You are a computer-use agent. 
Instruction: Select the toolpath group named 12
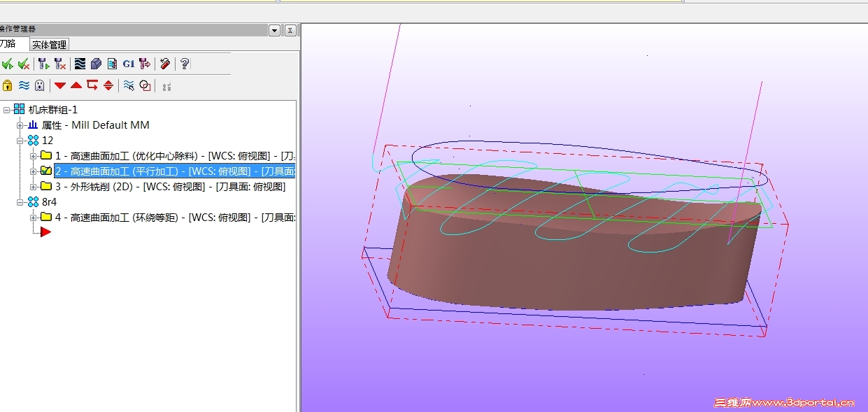[48, 141]
